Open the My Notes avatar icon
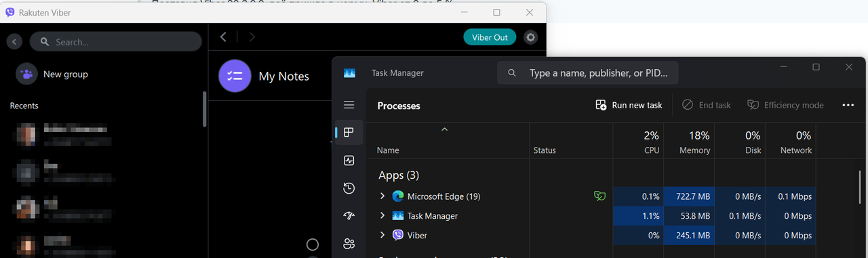 click(x=235, y=76)
